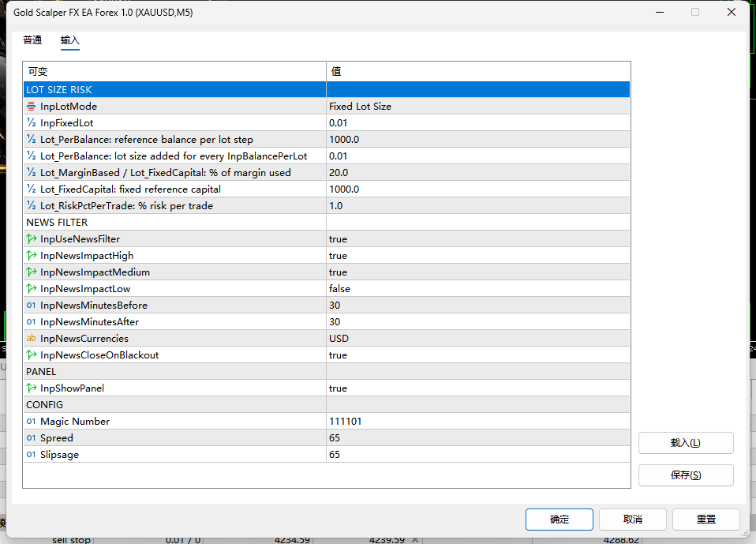The height and width of the screenshot is (544, 756).
Task: Edit the % risk per trade value 1.0
Action: tap(477, 205)
